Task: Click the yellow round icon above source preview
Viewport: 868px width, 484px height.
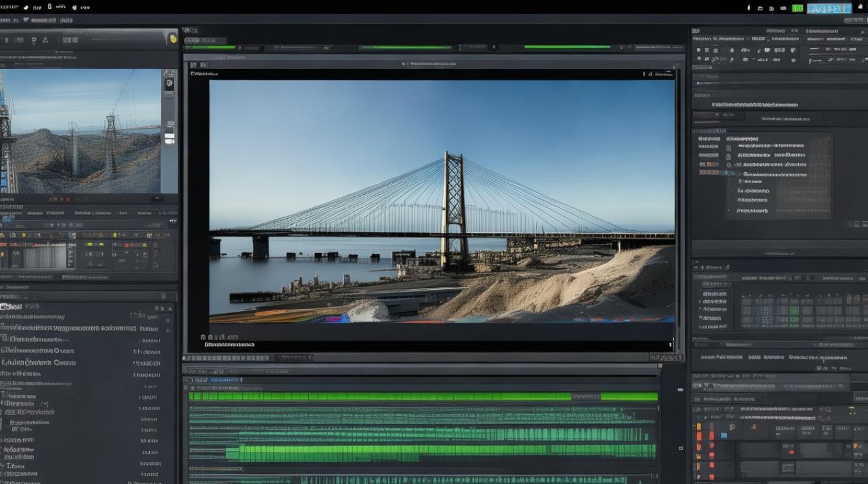Action: [x=172, y=39]
